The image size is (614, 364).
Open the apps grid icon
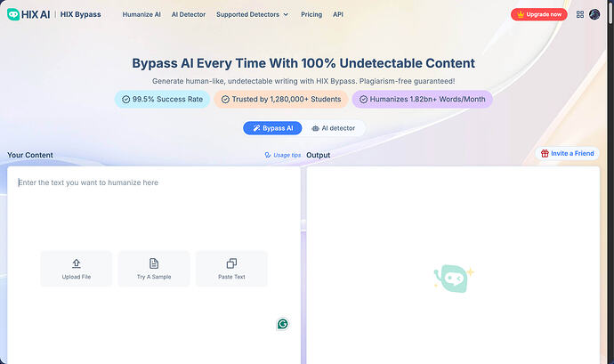click(x=580, y=14)
